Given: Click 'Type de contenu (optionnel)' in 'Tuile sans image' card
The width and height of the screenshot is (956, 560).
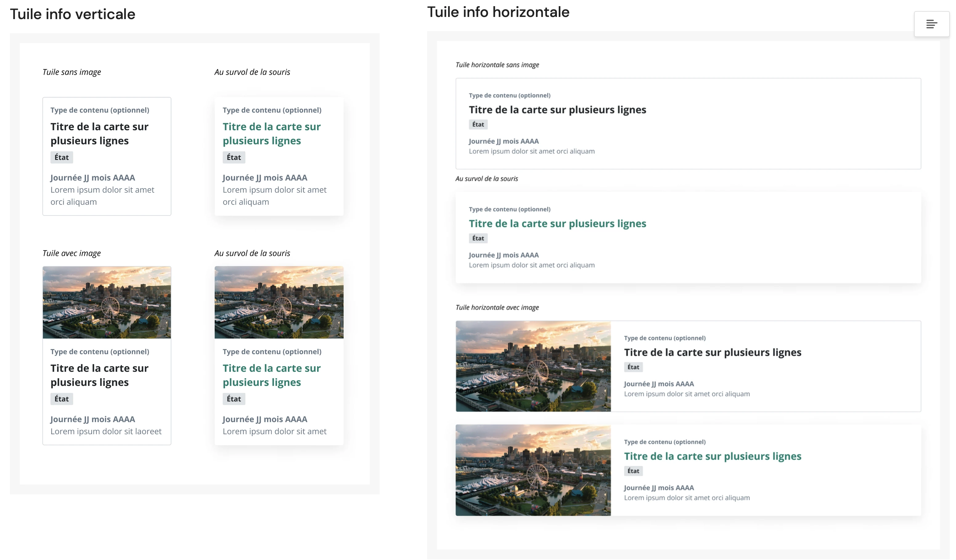Looking at the screenshot, I should click(100, 110).
